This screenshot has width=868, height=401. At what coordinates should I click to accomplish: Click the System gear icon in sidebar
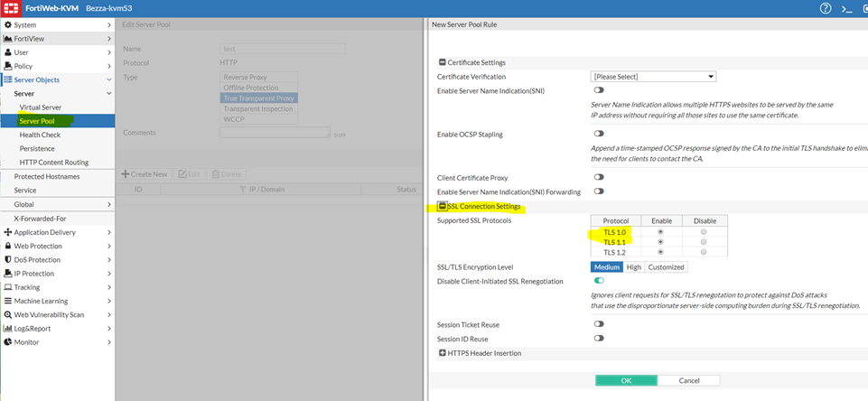coord(7,25)
